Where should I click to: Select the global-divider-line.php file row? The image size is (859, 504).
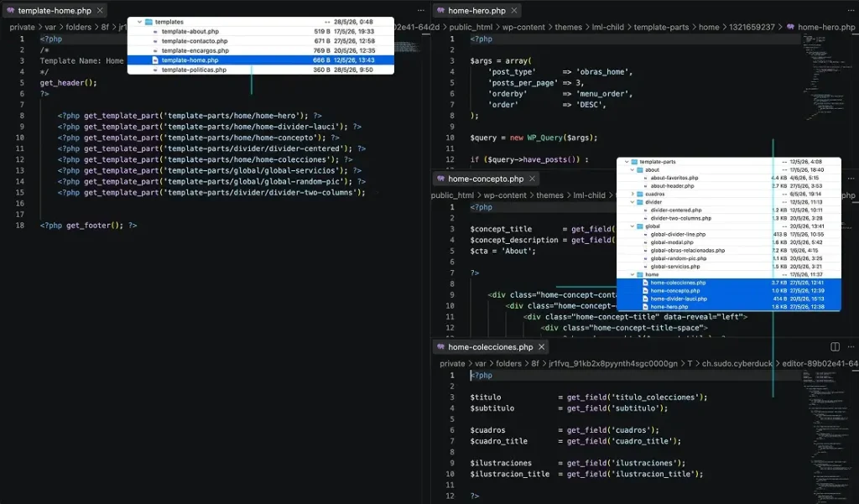pos(729,234)
